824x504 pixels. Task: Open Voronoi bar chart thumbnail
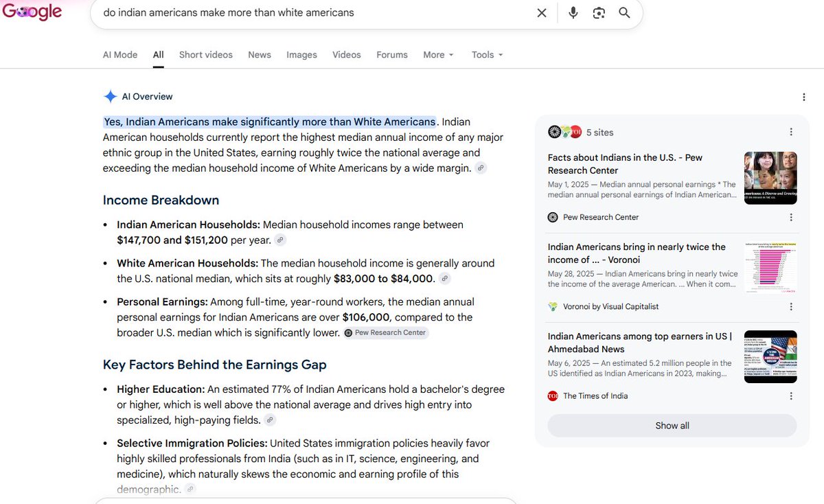point(770,267)
